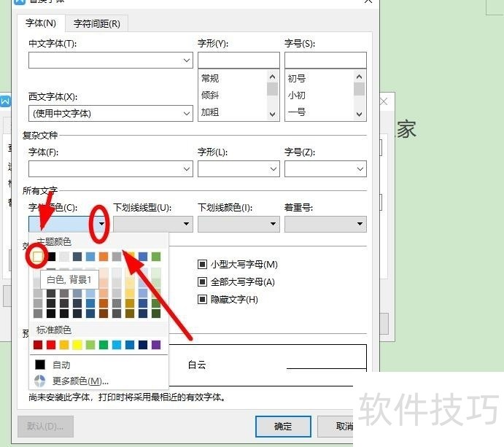This screenshot has width=504, height=447.
Task: Click the black 自动 color icon
Action: (40, 365)
